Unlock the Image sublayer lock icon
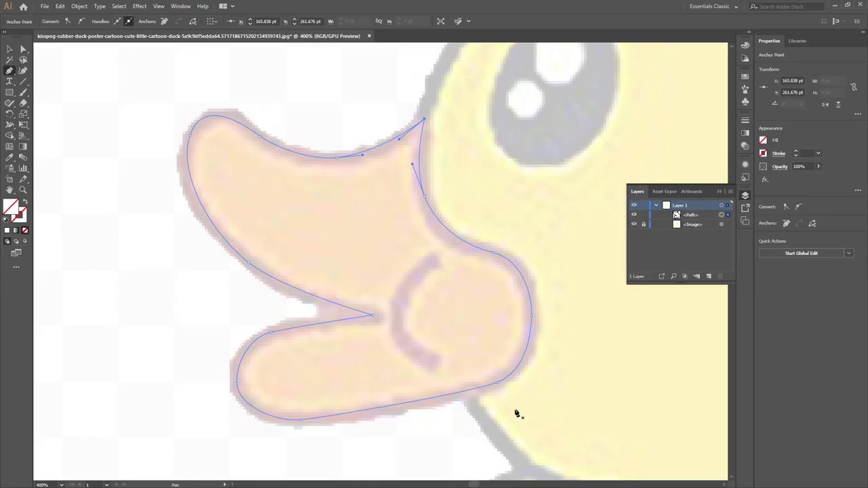 point(644,224)
